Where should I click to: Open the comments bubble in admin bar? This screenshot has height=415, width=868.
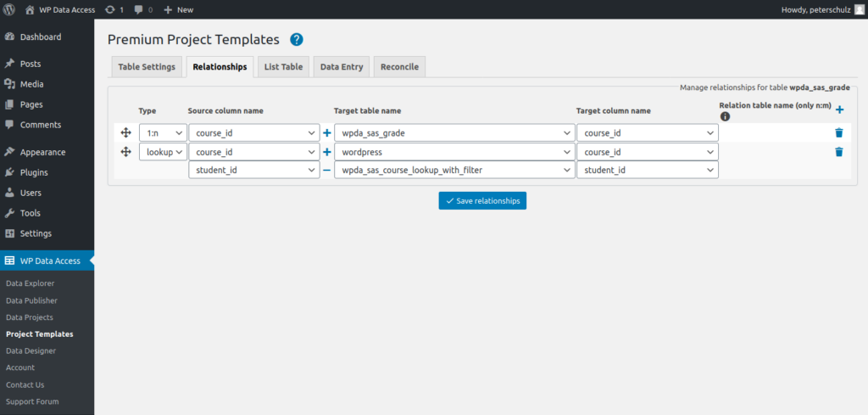point(143,9)
